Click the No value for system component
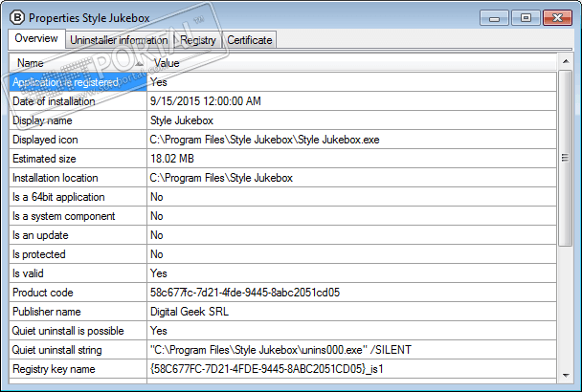This screenshot has width=582, height=392. [x=157, y=216]
